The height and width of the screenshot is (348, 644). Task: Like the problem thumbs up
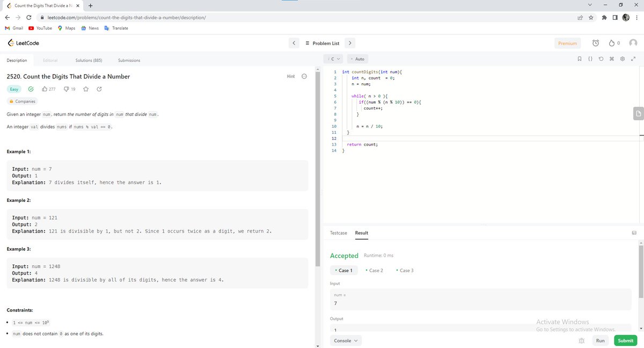pyautogui.click(x=45, y=89)
